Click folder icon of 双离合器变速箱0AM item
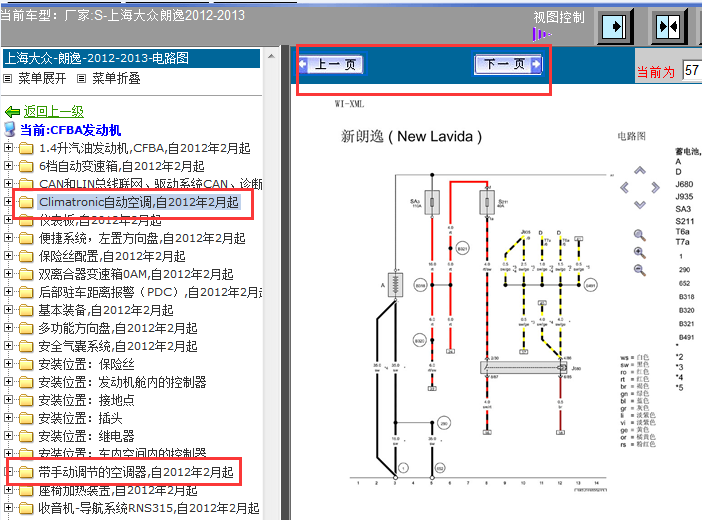The height and width of the screenshot is (520, 702). (26, 274)
